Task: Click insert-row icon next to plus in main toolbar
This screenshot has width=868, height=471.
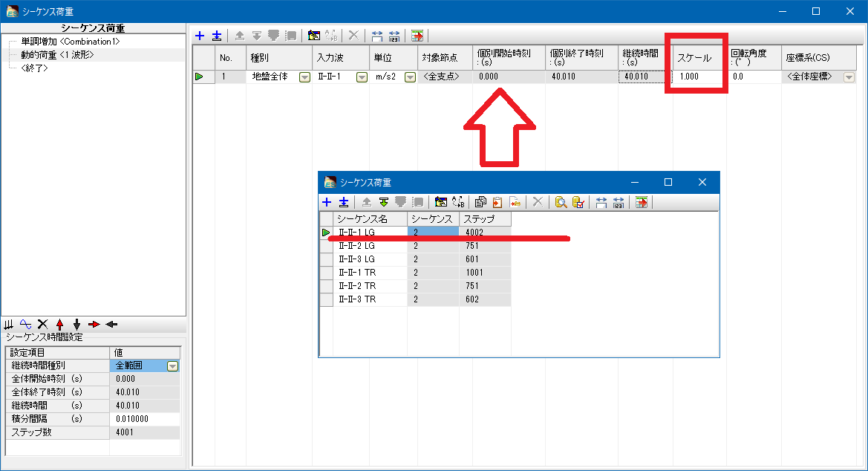Action: coord(217,36)
